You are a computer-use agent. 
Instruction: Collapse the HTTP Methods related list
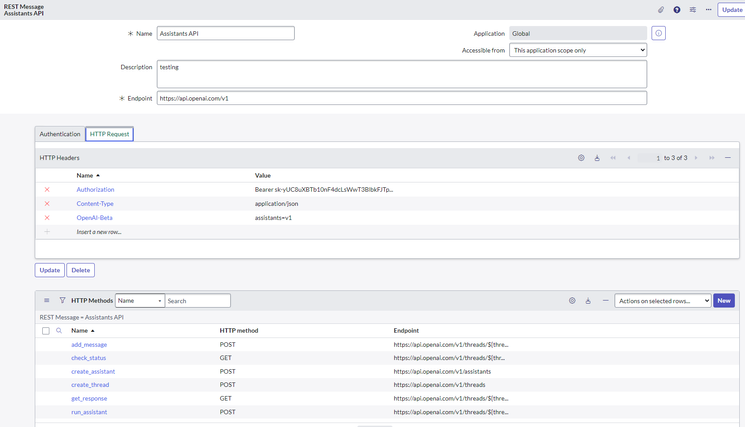605,301
